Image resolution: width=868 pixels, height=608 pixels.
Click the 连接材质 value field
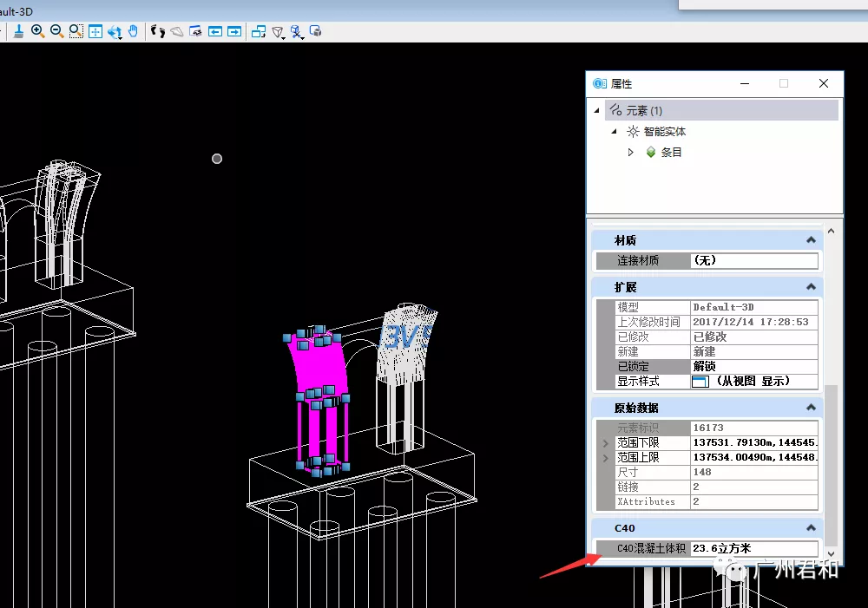pos(754,260)
